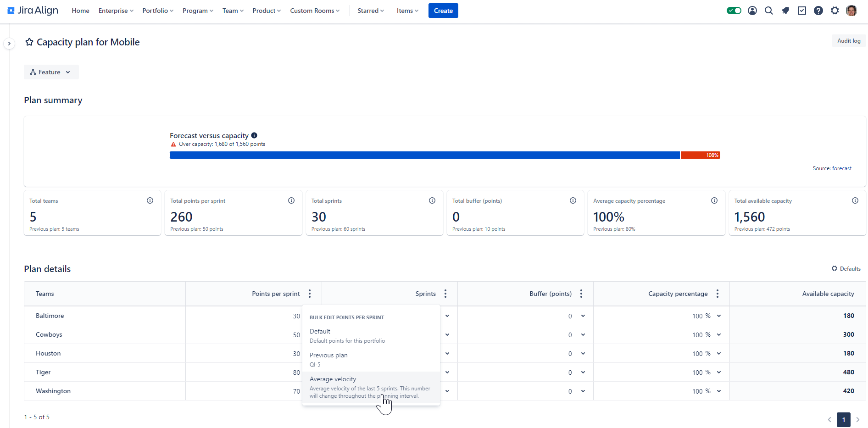This screenshot has width=868, height=428.
Task: Select Previous plan QI-5 option
Action: coord(371,360)
